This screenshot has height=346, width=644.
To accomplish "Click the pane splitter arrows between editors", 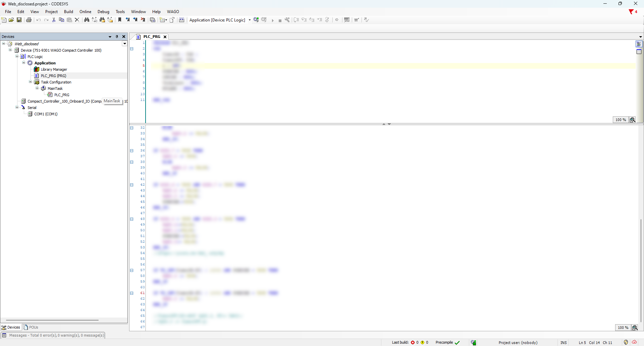I will (386, 124).
